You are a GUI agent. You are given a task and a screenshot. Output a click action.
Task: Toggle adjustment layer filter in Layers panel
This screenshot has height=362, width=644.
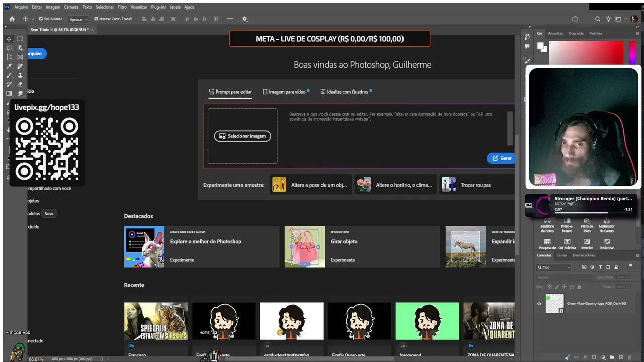[592, 267]
